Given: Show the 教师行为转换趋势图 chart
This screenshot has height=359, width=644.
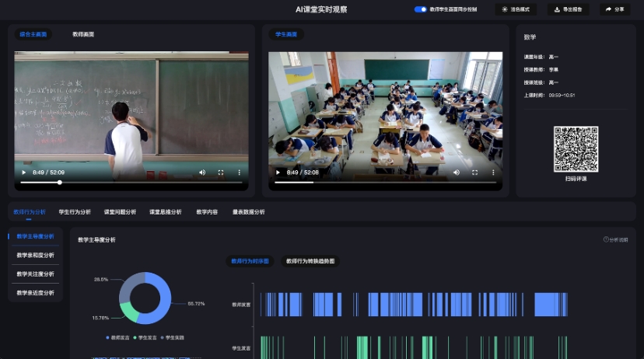Looking at the screenshot, I should (310, 262).
